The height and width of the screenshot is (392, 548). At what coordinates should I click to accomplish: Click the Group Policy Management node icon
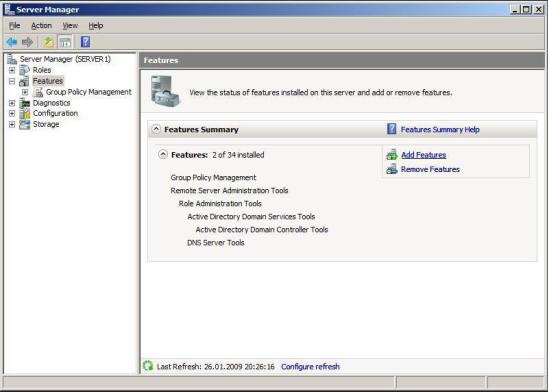click(x=38, y=92)
